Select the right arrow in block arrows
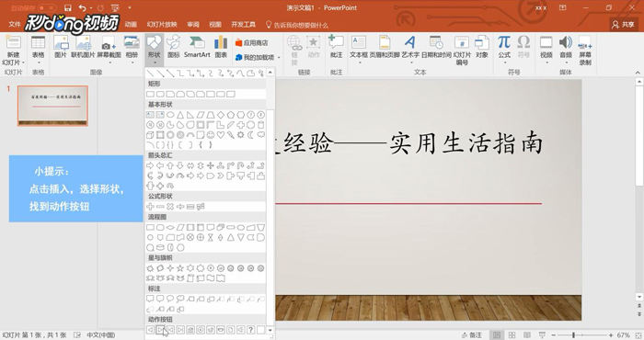644x340 pixels. (x=150, y=165)
